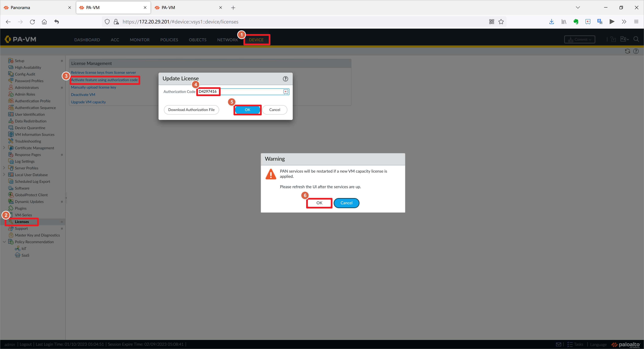
Task: Click OK button in Warning dialog
Action: tap(319, 202)
